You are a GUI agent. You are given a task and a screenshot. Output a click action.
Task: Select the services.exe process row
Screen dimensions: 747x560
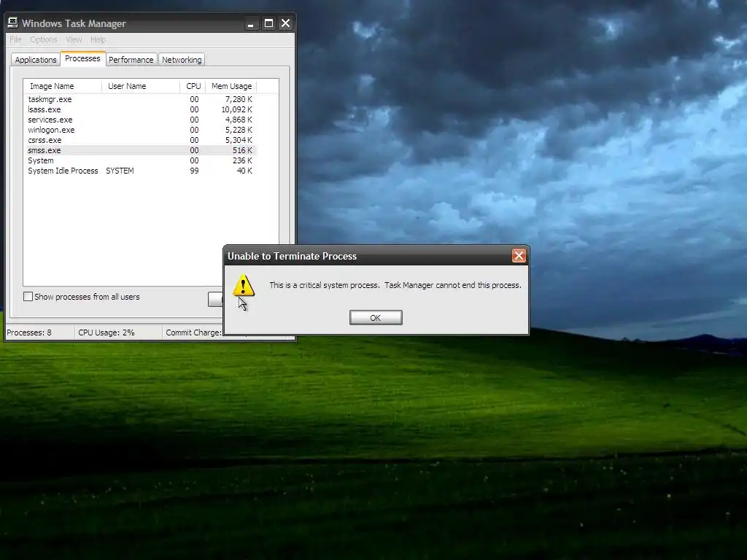pyautogui.click(x=141, y=120)
